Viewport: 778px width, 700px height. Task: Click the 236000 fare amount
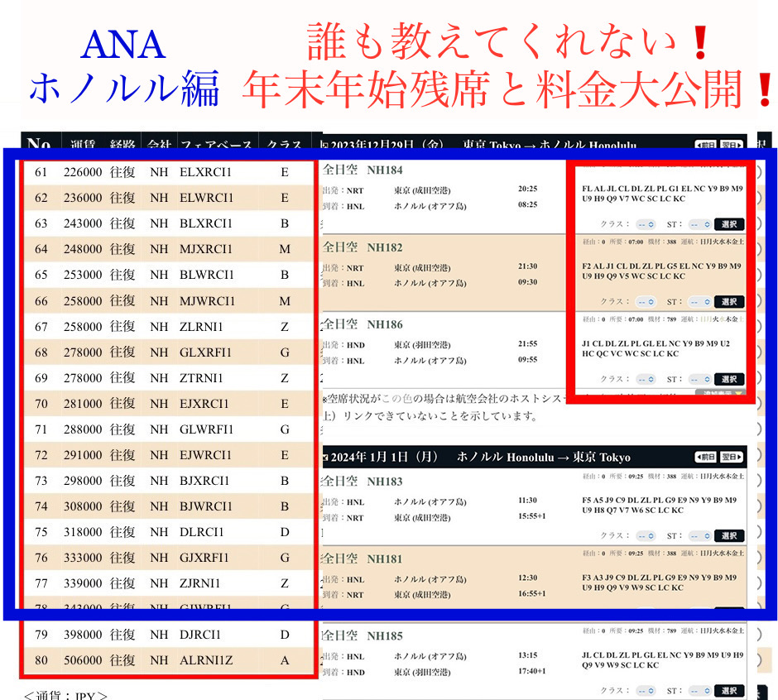(83, 198)
